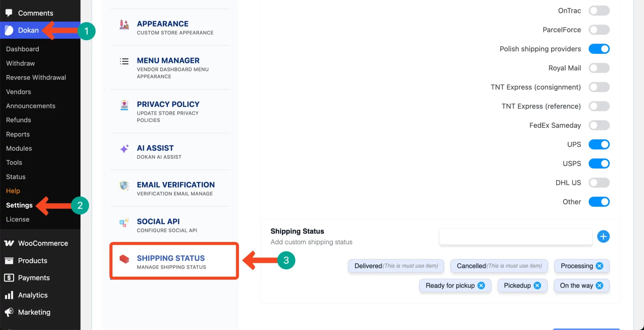Remove the Processing shipping status tag
This screenshot has height=330, width=644.
click(599, 266)
